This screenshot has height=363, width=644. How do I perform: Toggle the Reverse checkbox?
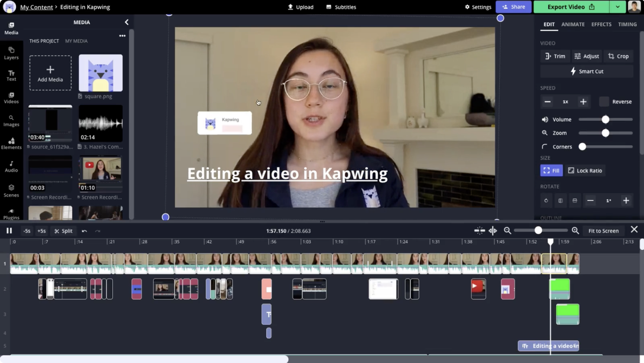click(604, 101)
